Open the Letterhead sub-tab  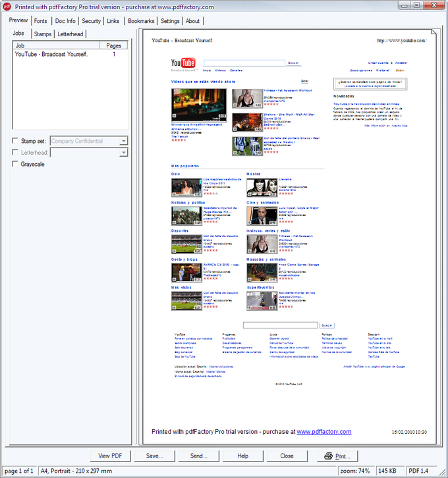click(x=70, y=34)
